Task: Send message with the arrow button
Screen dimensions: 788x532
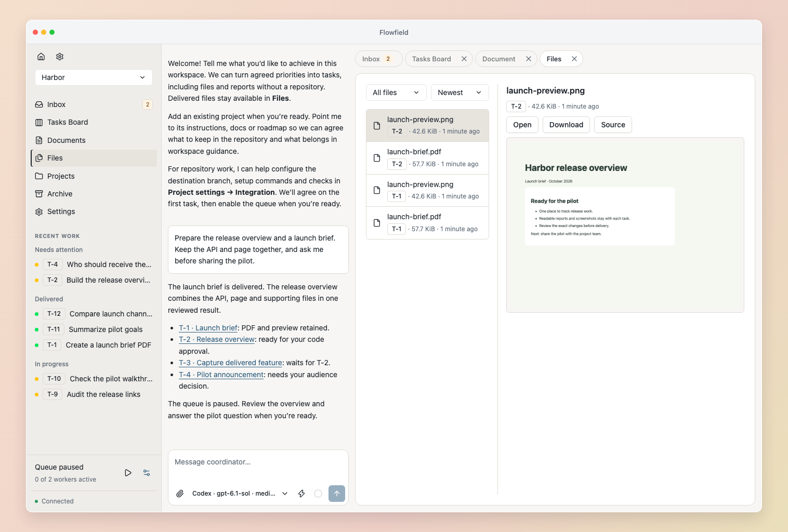Action: tap(337, 494)
